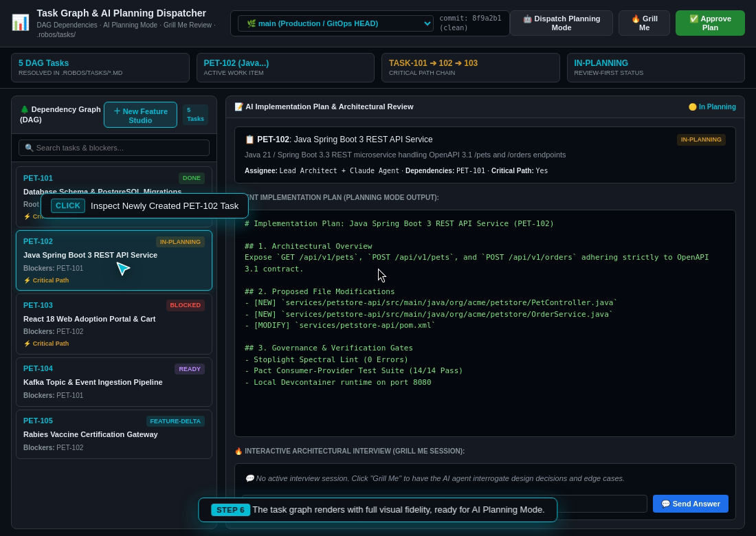Click the tree icon in Dependency Graph header
Screen dimensions: 756x536
click(25, 109)
